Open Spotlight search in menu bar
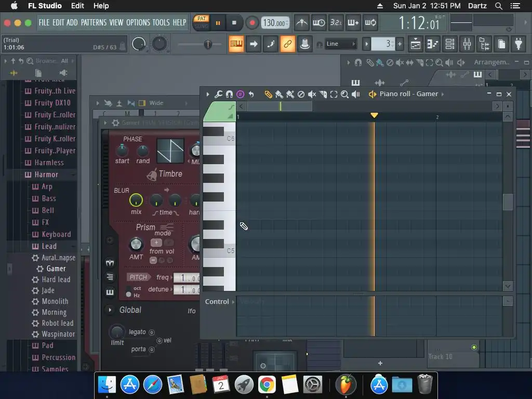532x399 pixels. point(498,6)
